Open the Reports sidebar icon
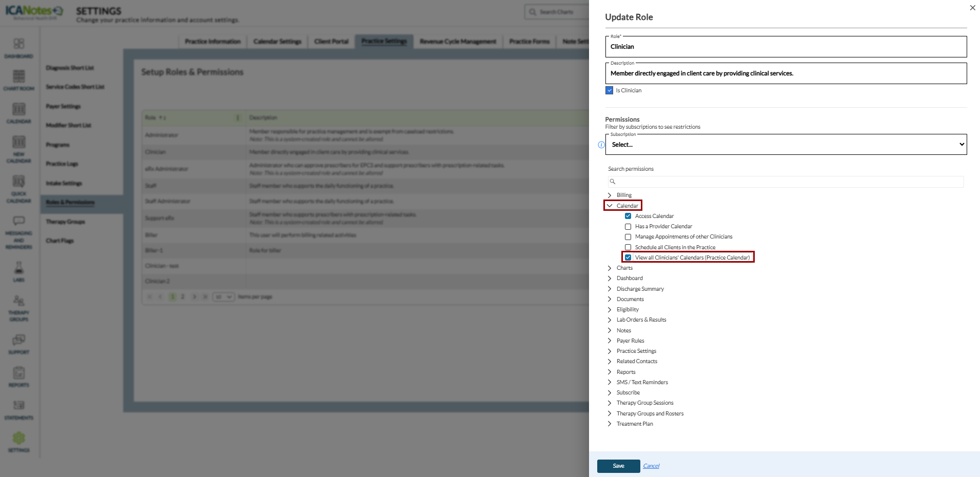 tap(19, 376)
